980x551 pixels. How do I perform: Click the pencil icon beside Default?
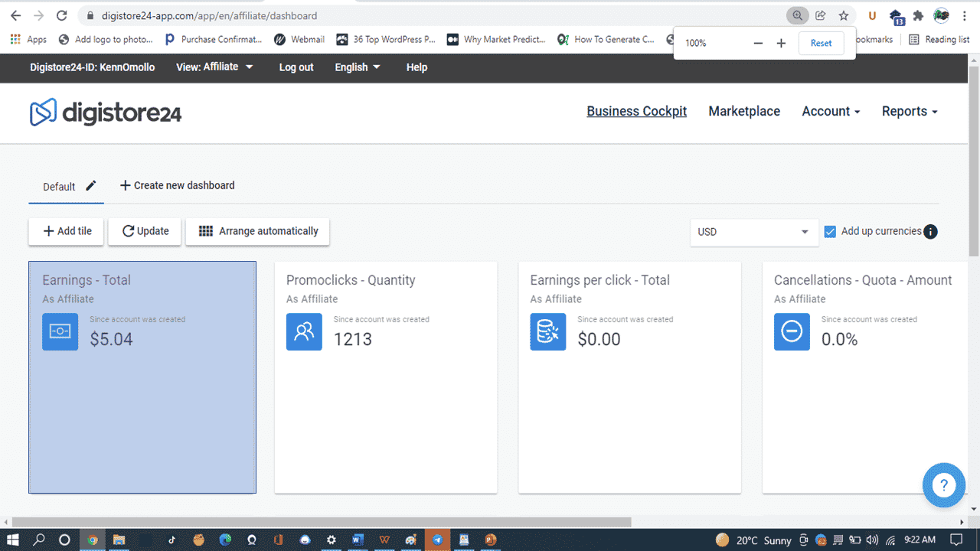(x=91, y=185)
